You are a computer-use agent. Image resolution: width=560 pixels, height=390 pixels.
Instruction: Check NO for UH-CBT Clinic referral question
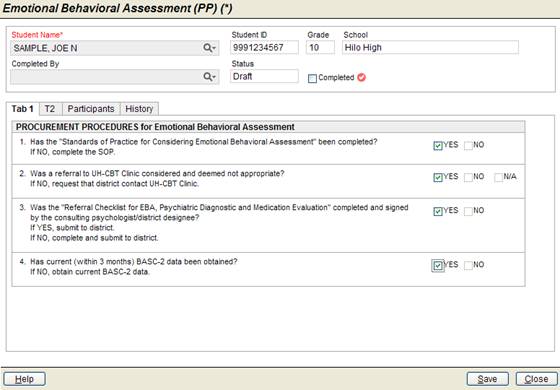pos(468,177)
